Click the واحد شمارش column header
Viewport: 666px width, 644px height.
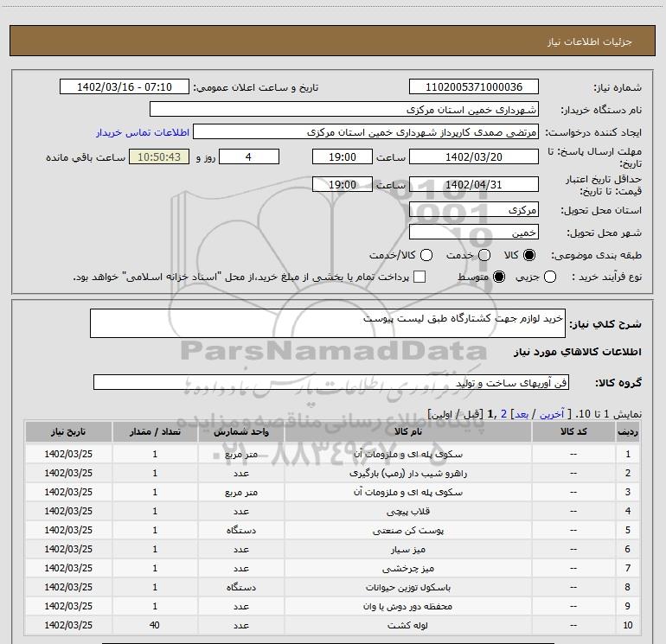click(x=240, y=431)
